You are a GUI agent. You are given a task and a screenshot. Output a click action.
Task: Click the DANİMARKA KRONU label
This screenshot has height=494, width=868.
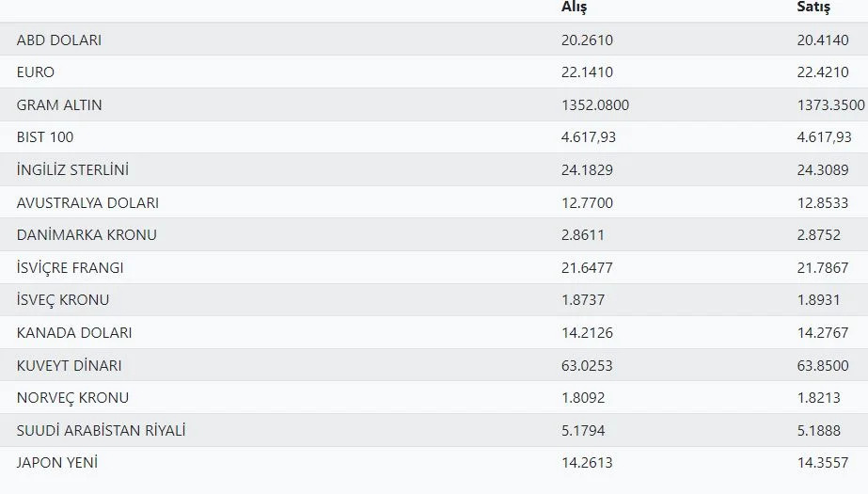87,235
